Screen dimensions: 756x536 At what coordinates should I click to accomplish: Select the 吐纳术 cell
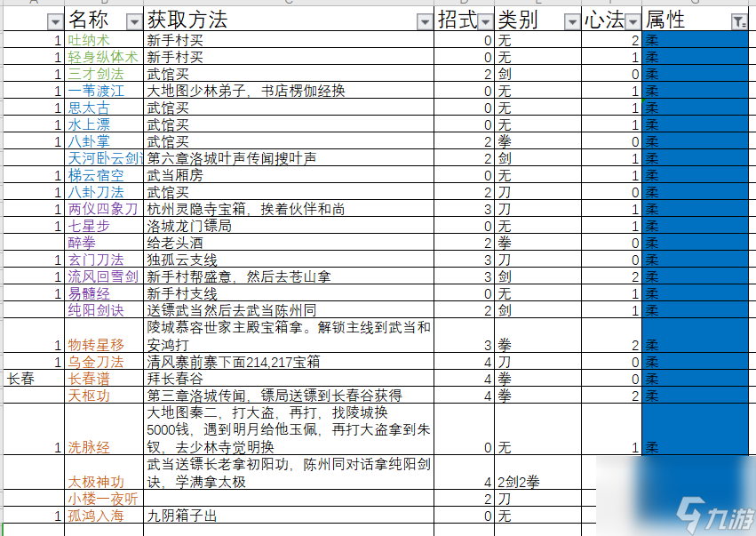point(104,40)
